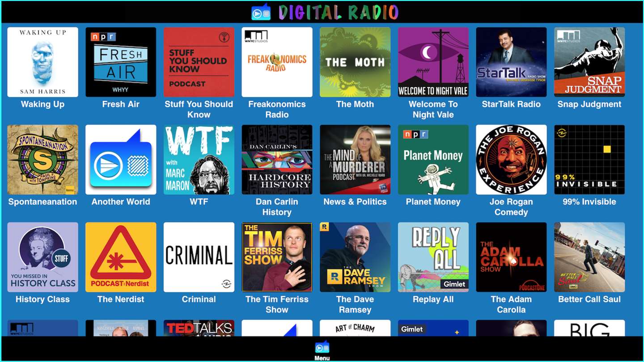
Task: Select the Another World app icon tile
Action: coord(121,160)
